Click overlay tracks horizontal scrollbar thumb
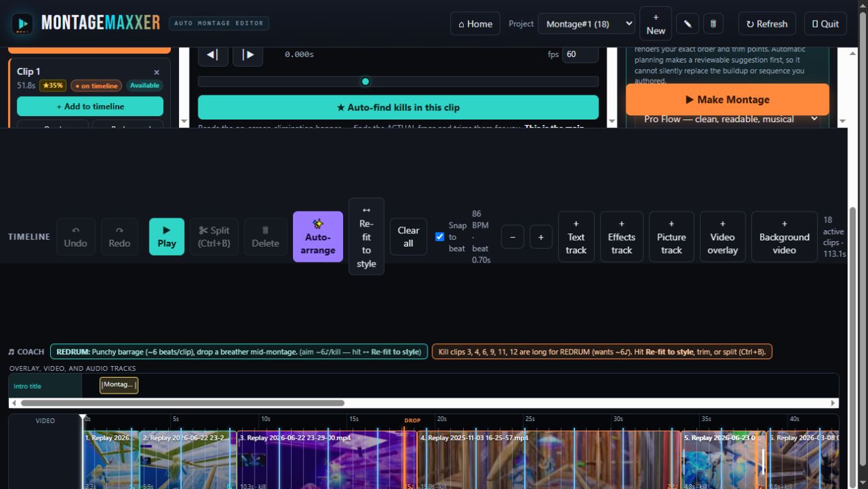868x489 pixels. [x=183, y=403]
